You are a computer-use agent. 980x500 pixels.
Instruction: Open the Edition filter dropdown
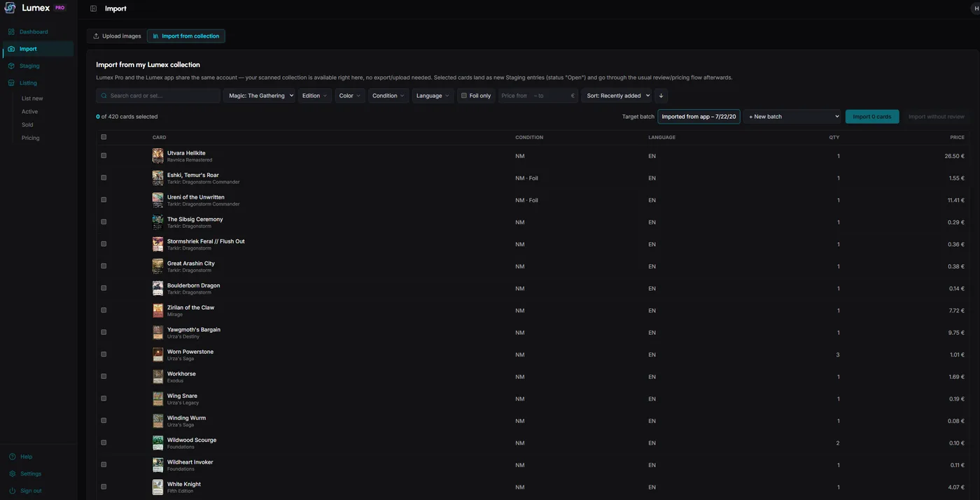click(315, 96)
